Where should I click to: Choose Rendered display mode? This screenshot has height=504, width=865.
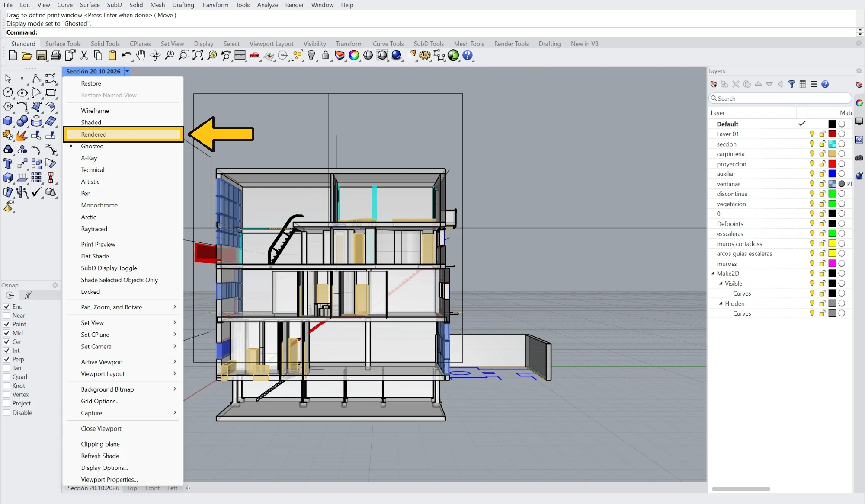123,134
